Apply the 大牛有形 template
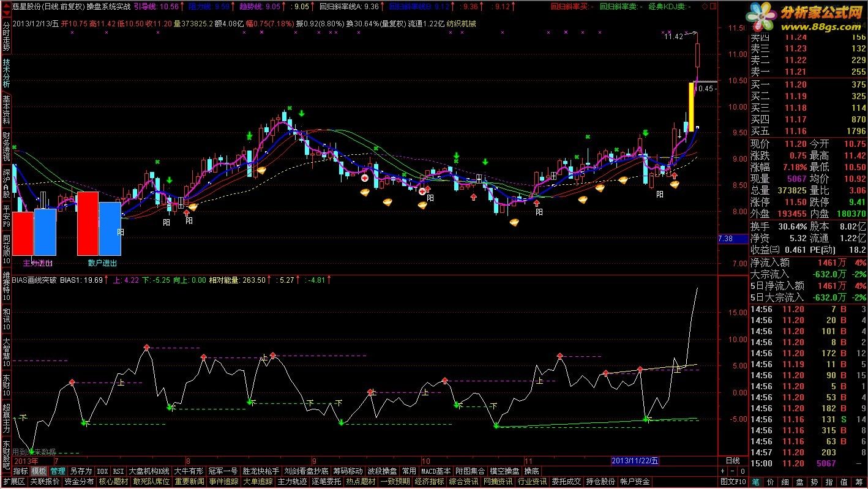The height and width of the screenshot is (489, 868). click(x=188, y=471)
